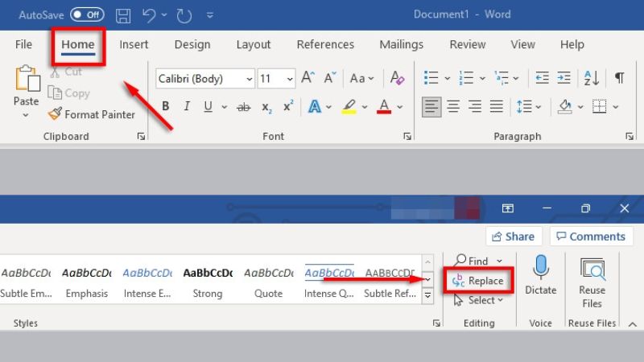Viewport: 644px width, 362px height.
Task: Click the Center alignment icon
Action: [453, 106]
